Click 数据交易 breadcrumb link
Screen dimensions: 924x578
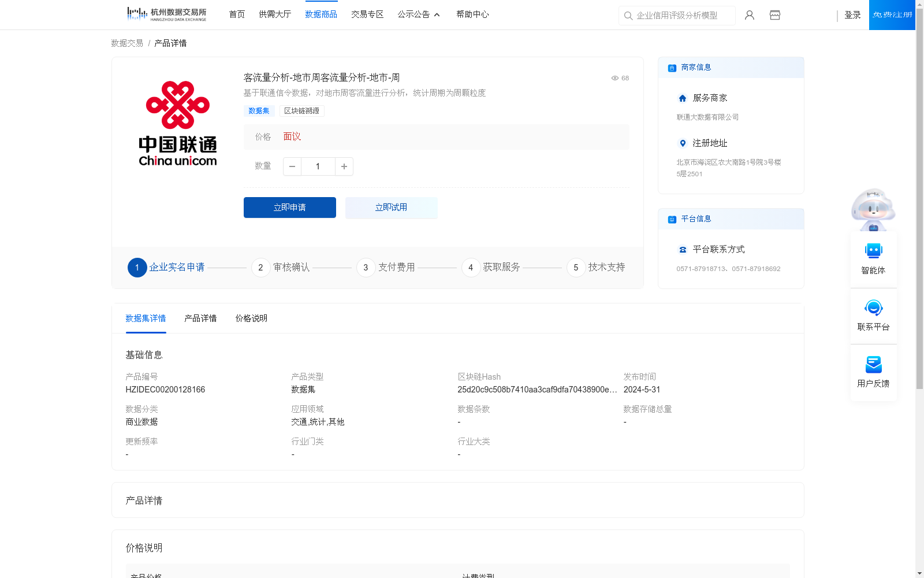click(127, 43)
